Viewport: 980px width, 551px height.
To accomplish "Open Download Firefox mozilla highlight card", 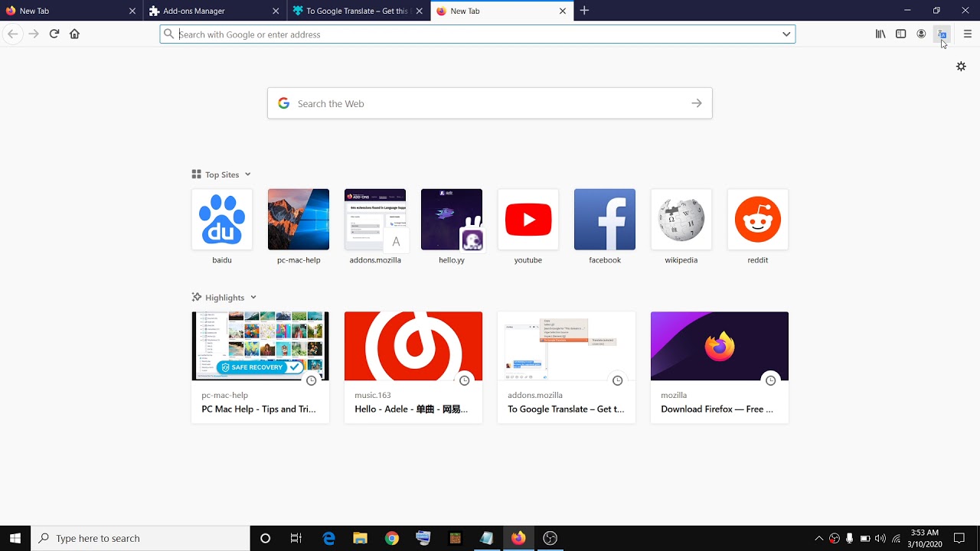I will (x=720, y=367).
